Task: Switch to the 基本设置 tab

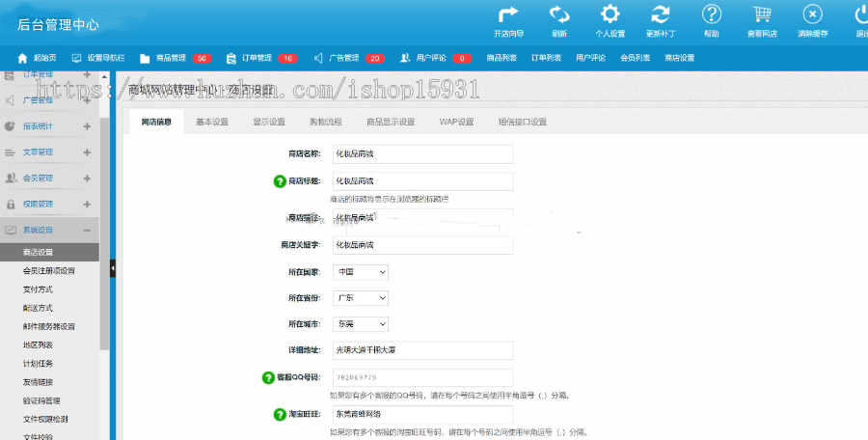Action: click(212, 122)
